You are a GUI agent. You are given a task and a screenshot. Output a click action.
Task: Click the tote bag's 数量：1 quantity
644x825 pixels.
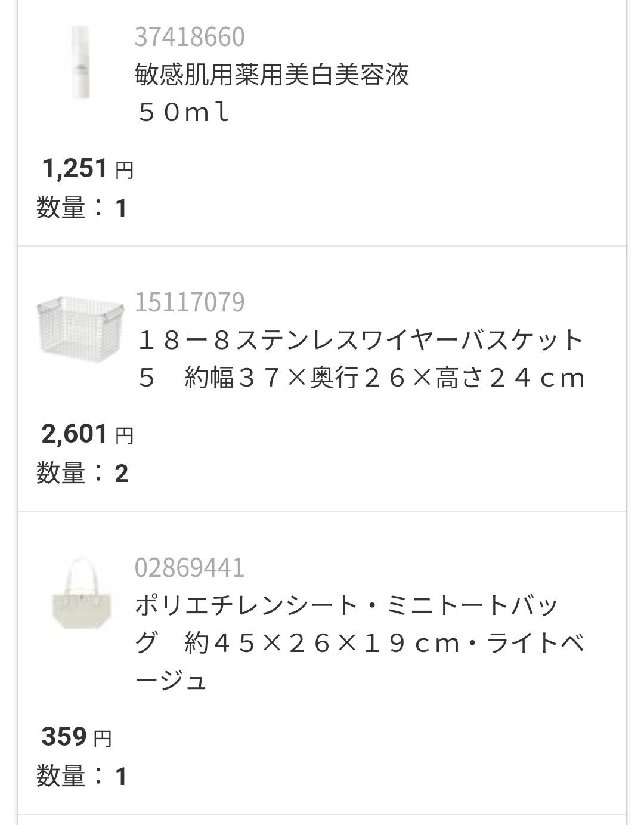(x=82, y=776)
